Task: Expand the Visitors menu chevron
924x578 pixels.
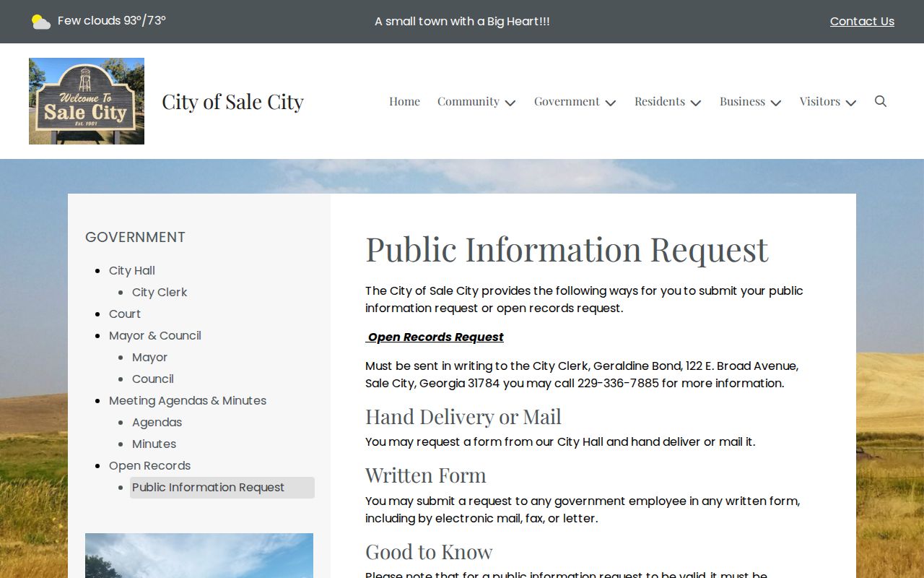Action: tap(851, 103)
